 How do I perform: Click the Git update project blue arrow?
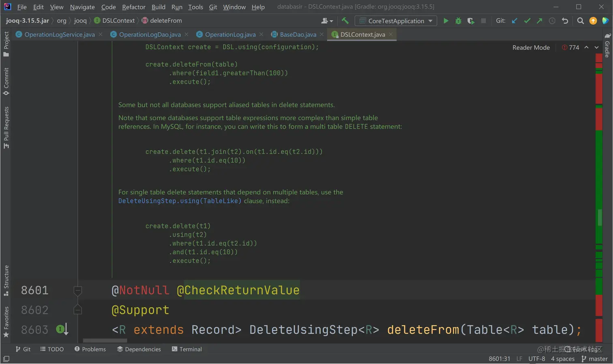click(514, 21)
